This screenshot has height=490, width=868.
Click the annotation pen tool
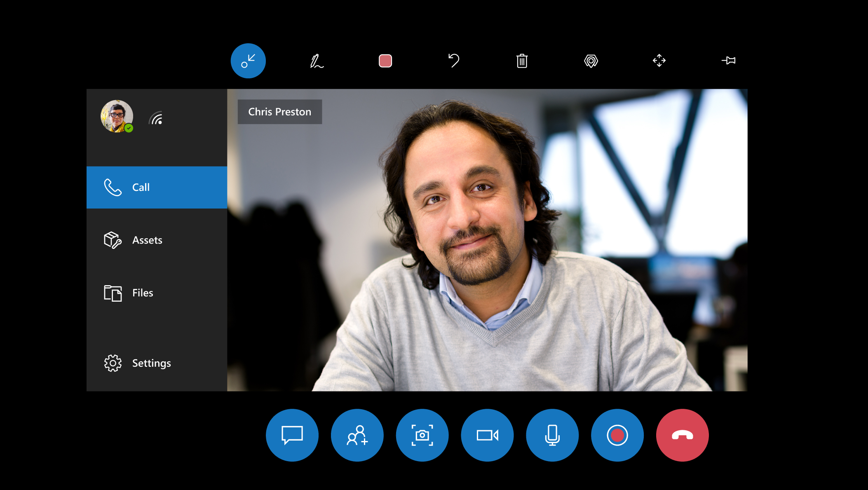pos(317,60)
